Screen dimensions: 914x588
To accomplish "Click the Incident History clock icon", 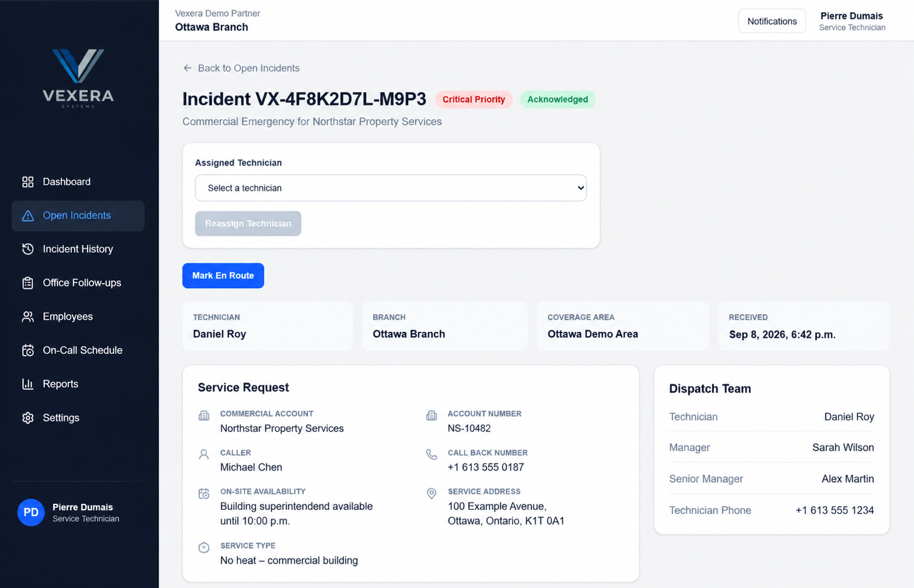I will [27, 249].
